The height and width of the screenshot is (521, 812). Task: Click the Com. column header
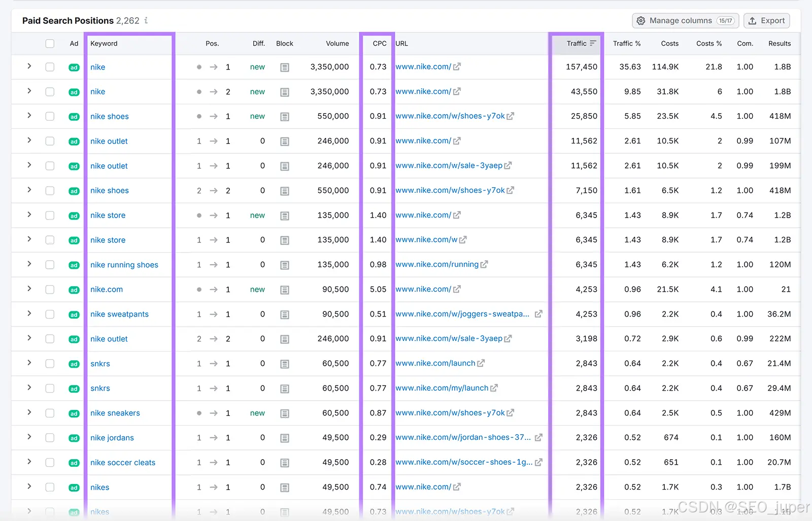745,44
